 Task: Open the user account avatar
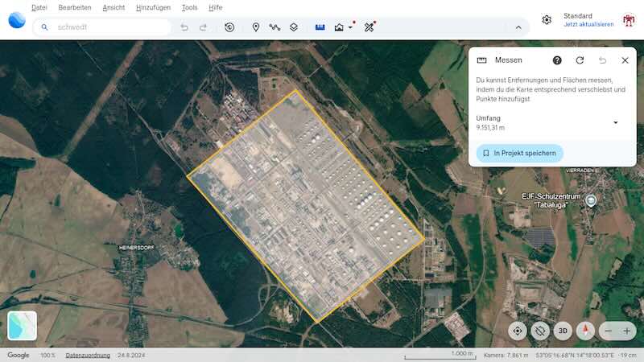629,19
